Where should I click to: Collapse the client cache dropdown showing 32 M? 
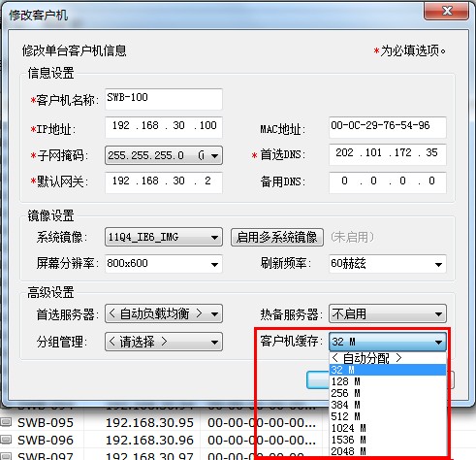coord(388,342)
